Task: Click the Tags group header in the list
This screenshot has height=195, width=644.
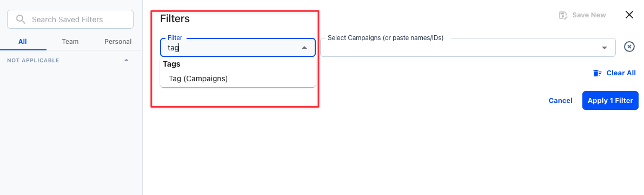Action: 171,64
